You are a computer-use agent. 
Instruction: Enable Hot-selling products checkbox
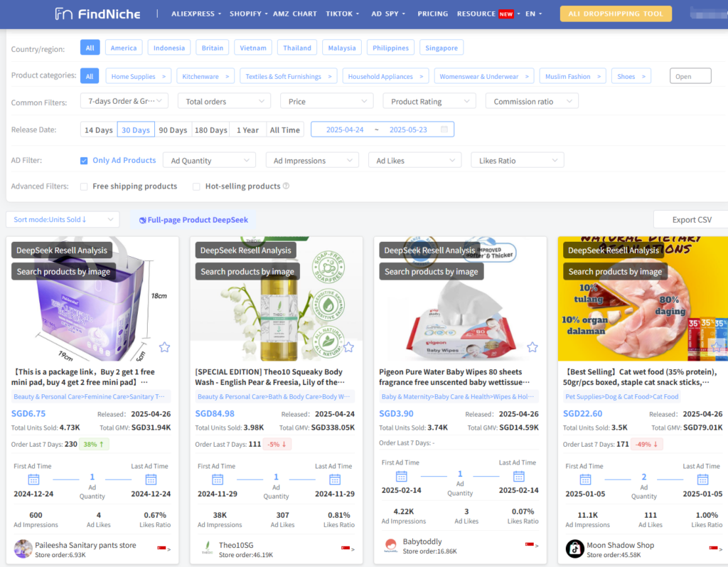click(196, 186)
